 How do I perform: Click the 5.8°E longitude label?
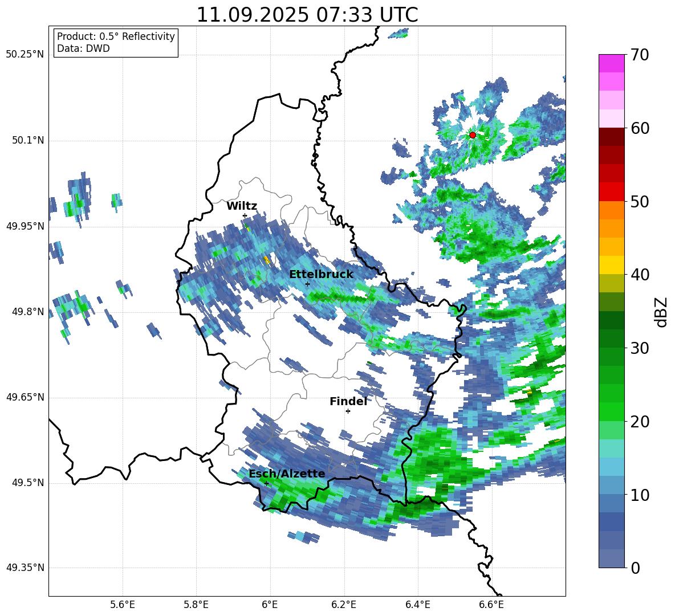[x=196, y=605]
